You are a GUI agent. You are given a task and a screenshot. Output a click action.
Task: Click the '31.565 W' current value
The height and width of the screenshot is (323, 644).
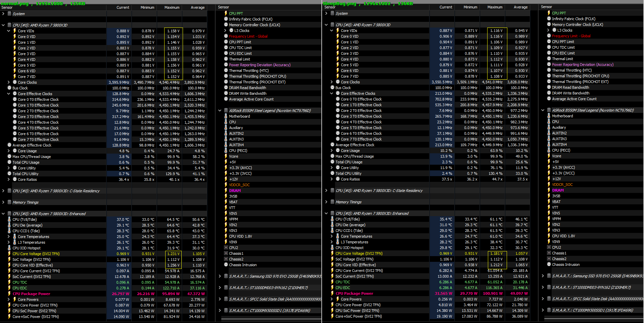[x=444, y=293]
